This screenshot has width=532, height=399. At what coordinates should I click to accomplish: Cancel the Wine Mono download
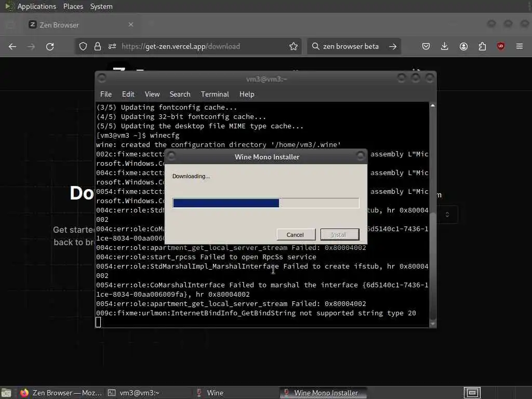296,234
